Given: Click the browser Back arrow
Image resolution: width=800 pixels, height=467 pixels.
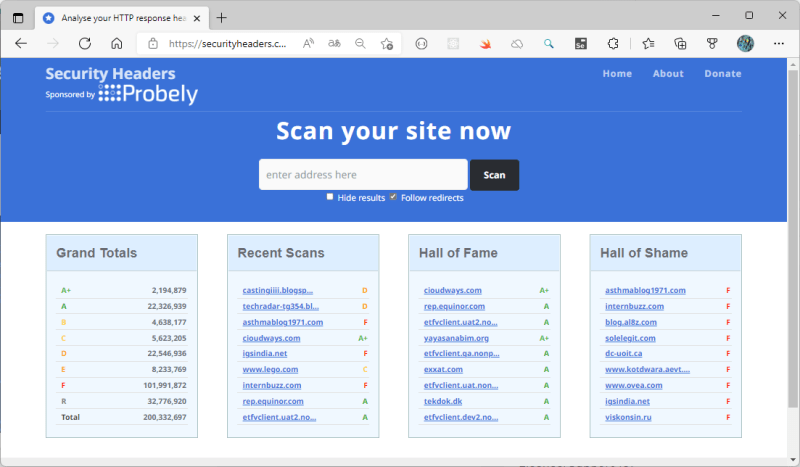Looking at the screenshot, I should tap(21, 43).
